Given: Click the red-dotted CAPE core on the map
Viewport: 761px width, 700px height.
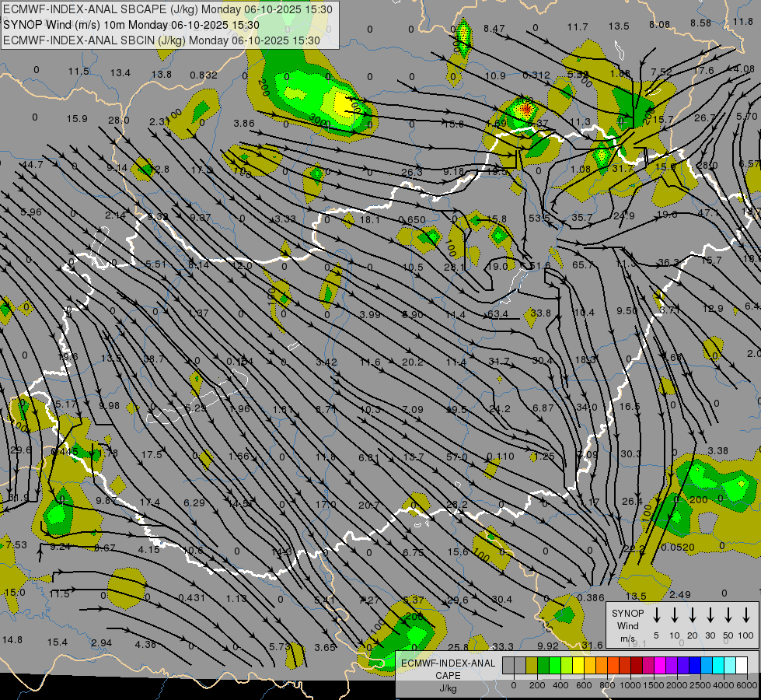Looking at the screenshot, I should 525,110.
